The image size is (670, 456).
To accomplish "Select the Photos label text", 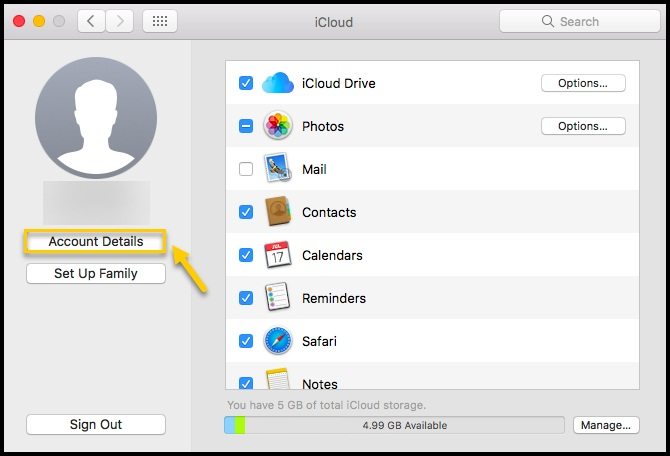I will 323,127.
